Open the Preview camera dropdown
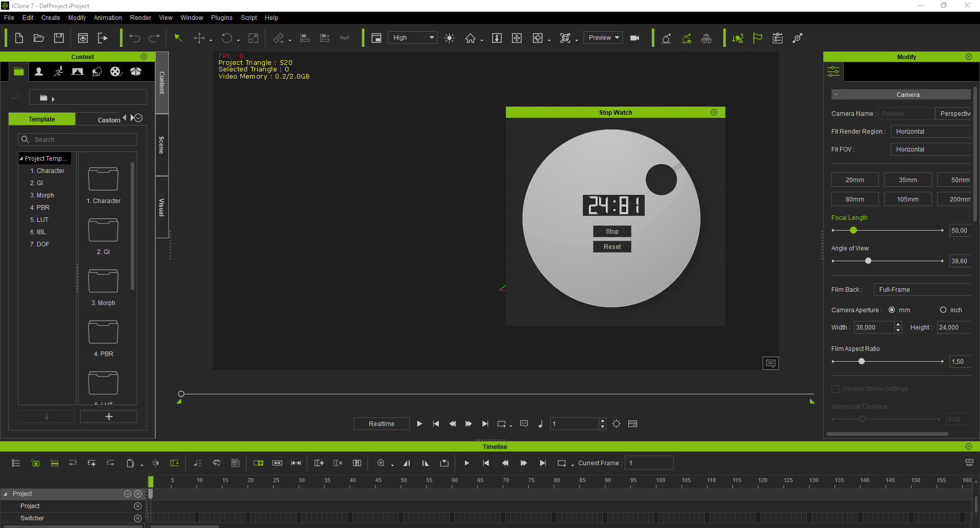 coord(603,38)
